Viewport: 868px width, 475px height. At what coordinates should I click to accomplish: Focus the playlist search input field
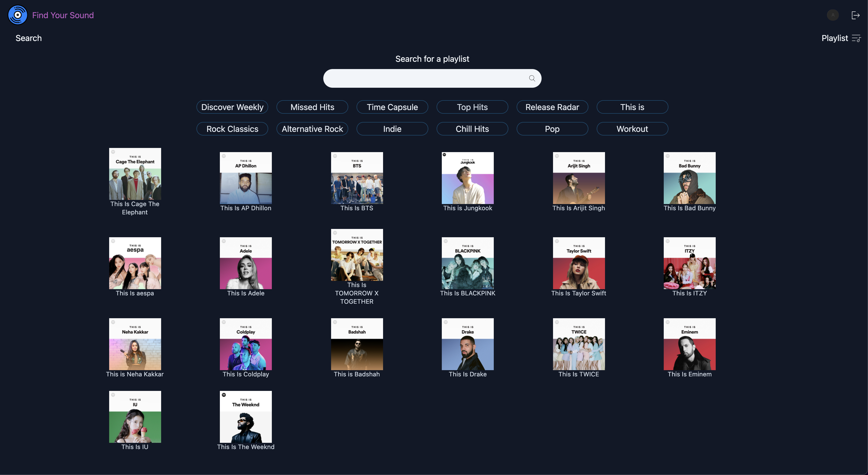(425, 78)
